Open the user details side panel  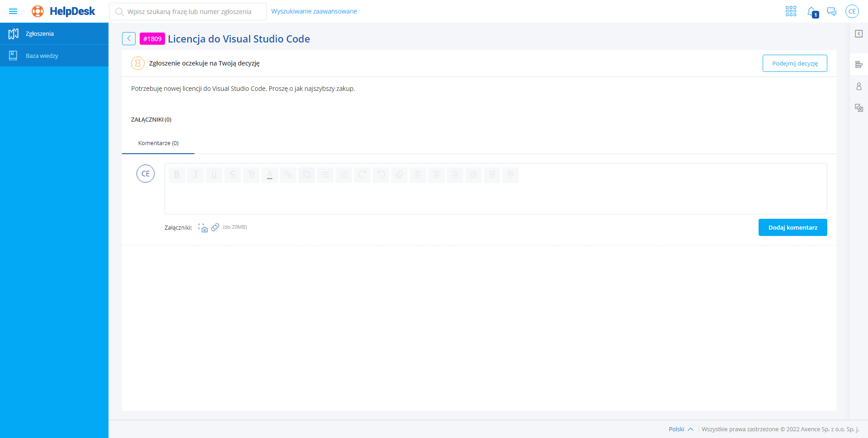859,86
